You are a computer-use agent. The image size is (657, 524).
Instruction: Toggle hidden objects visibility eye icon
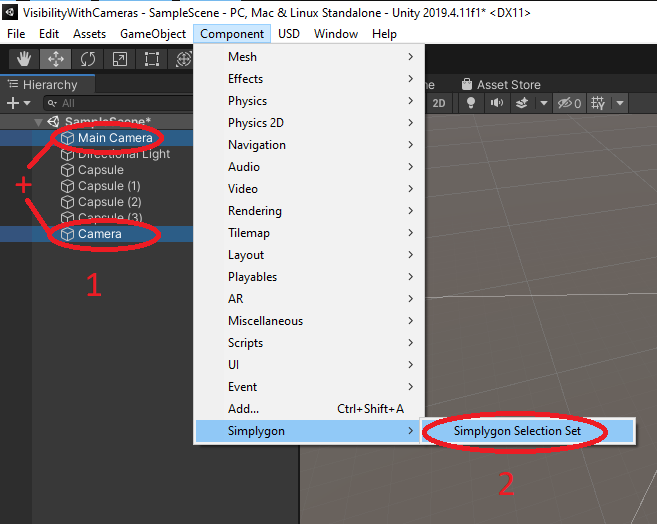tap(568, 103)
